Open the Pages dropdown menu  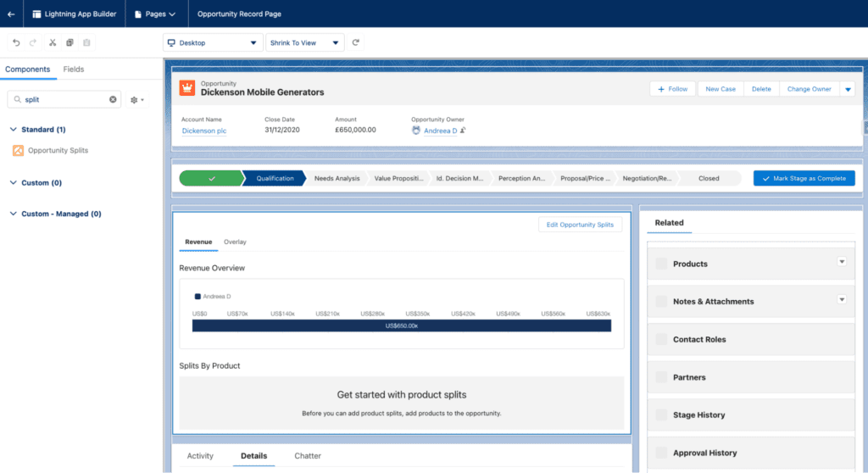tap(155, 14)
